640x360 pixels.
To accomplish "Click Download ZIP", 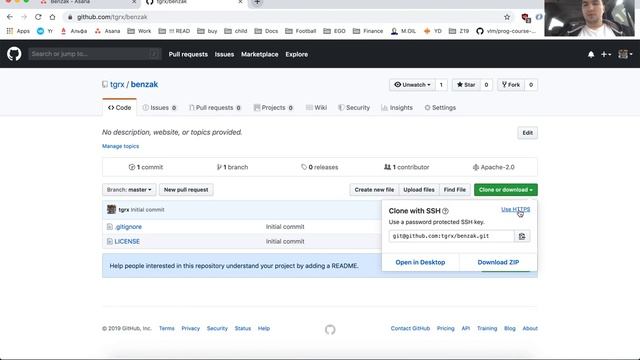I will tap(498, 262).
